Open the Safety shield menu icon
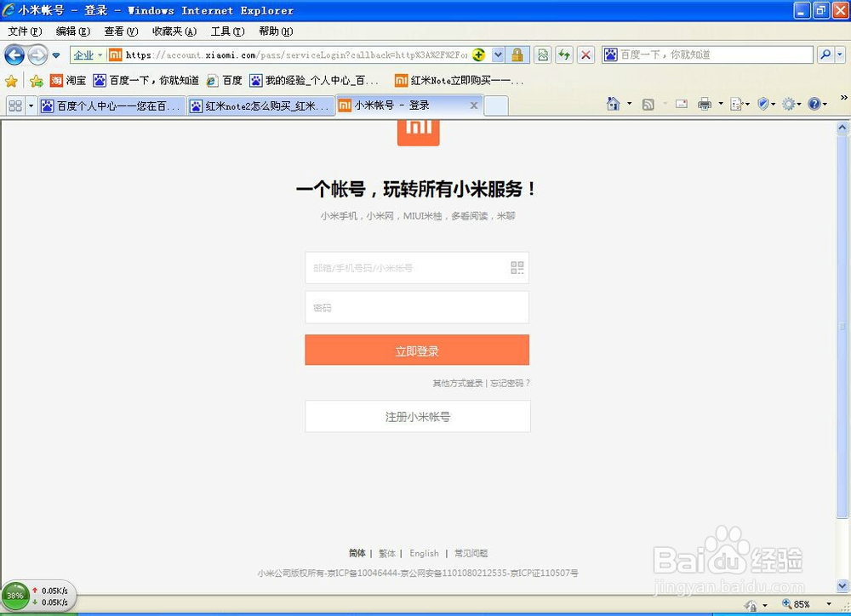 pyautogui.click(x=766, y=104)
